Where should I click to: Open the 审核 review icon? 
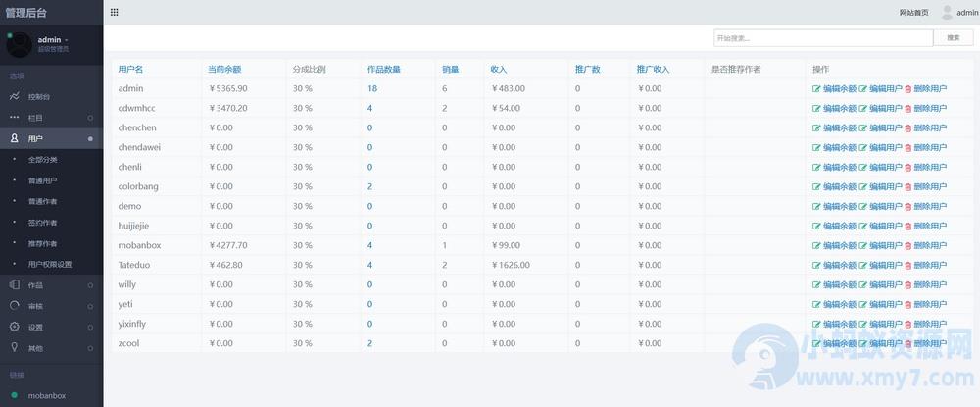pos(15,306)
